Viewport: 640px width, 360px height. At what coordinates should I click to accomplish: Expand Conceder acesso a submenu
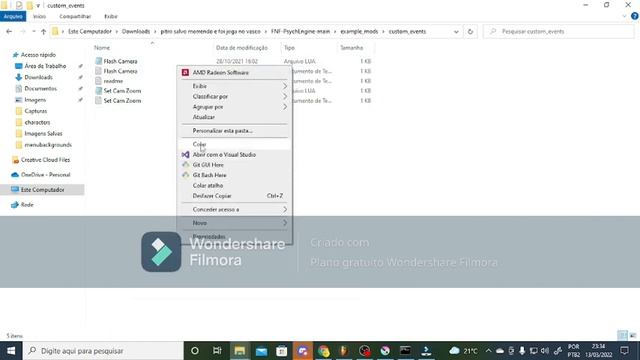click(x=234, y=209)
